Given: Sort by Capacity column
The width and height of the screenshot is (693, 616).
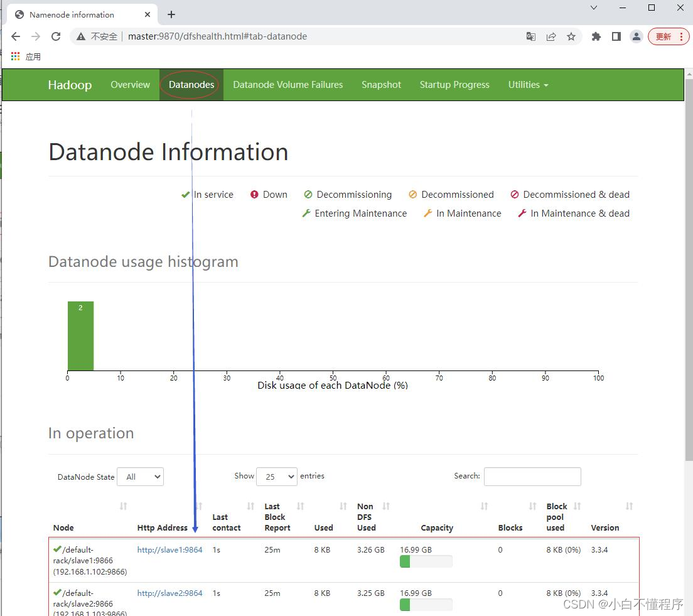Looking at the screenshot, I should pos(485,506).
